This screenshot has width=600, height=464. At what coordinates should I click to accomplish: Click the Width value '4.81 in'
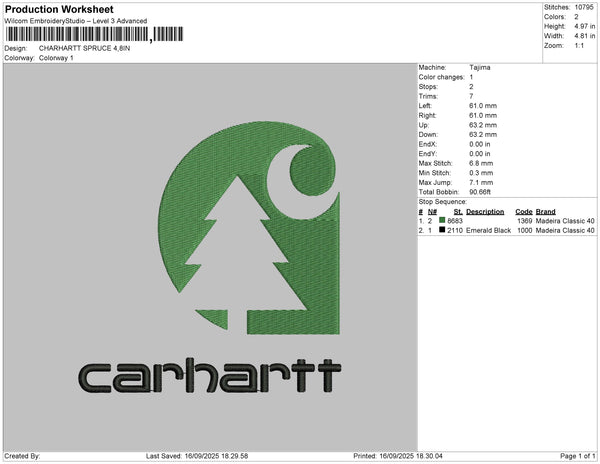[x=585, y=36]
